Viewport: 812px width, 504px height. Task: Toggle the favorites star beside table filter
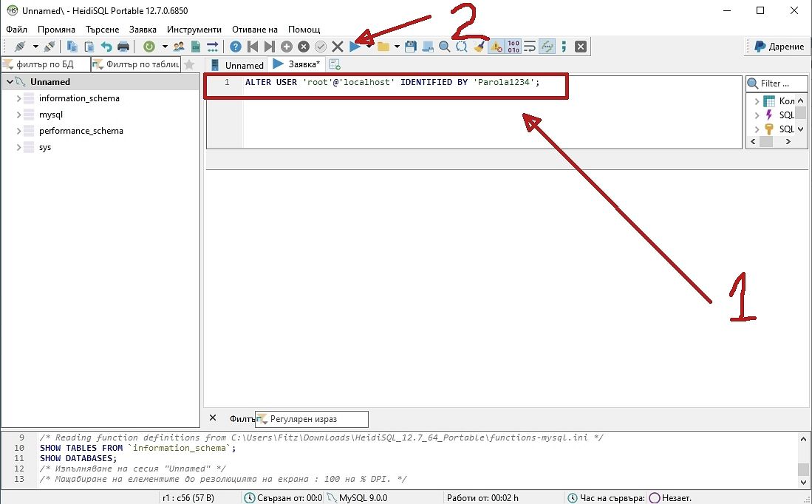pos(189,65)
